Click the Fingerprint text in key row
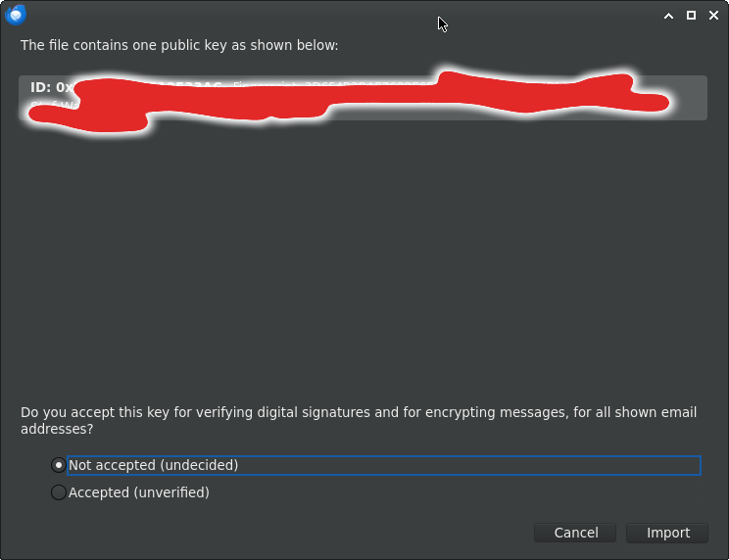This screenshot has height=560, width=729. [267, 86]
